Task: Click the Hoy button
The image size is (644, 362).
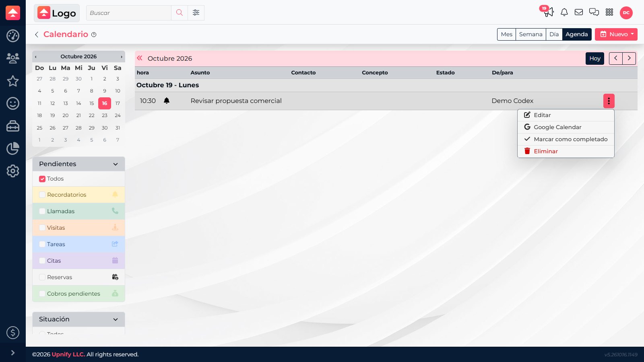Action: coord(595,58)
